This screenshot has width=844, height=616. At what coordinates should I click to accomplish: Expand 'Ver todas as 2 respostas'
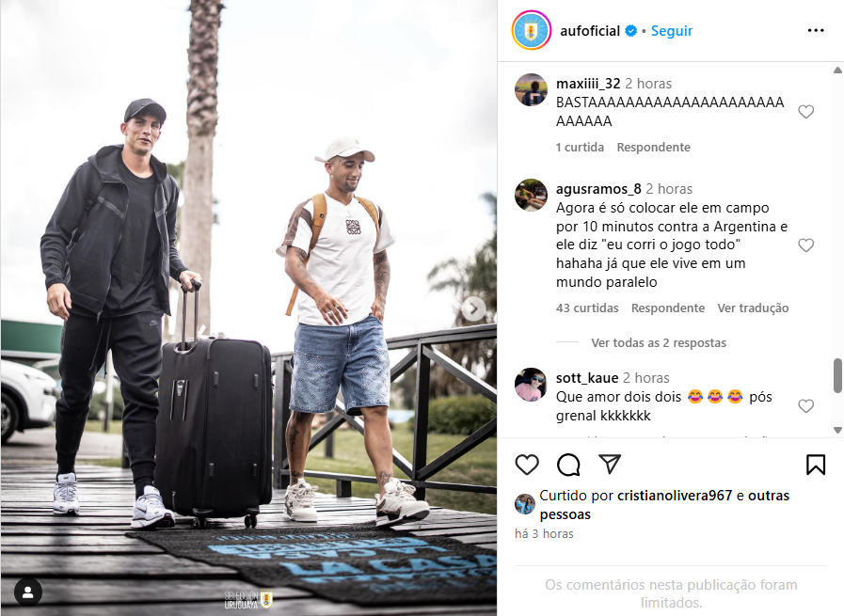[x=659, y=342]
